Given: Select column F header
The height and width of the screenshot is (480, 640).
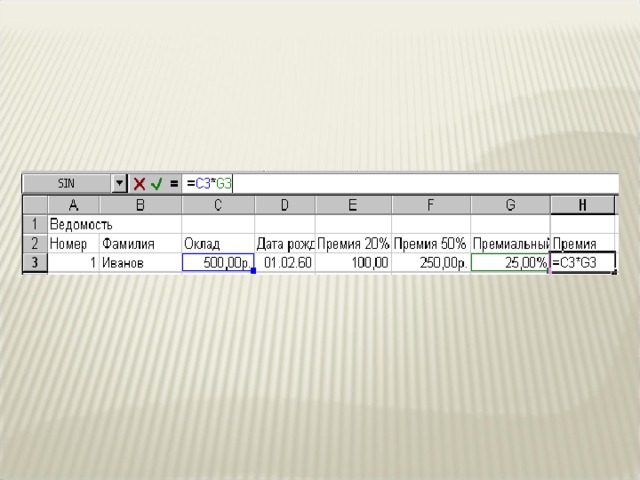Looking at the screenshot, I should coord(431,204).
